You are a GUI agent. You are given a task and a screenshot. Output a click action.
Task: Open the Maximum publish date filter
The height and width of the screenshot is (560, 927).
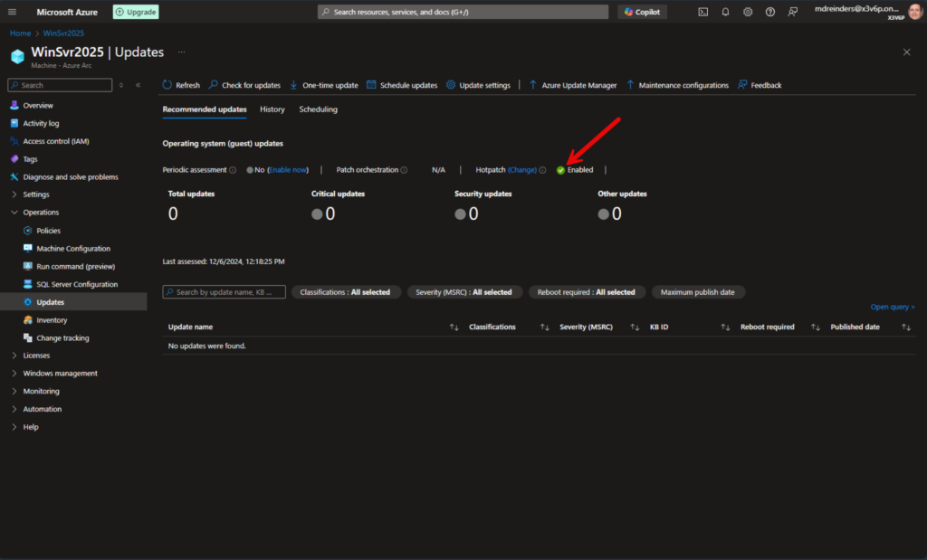tap(698, 292)
